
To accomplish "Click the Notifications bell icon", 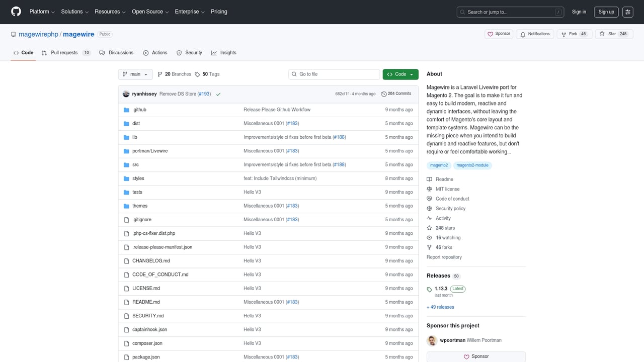I will tap(523, 34).
